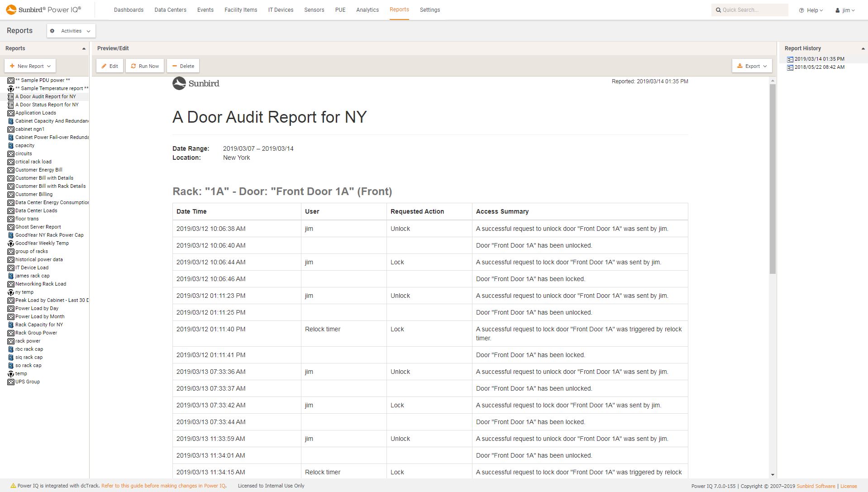Screen dimensions: 868x492
Task: Switch to the Data Centers tab
Action: click(170, 10)
